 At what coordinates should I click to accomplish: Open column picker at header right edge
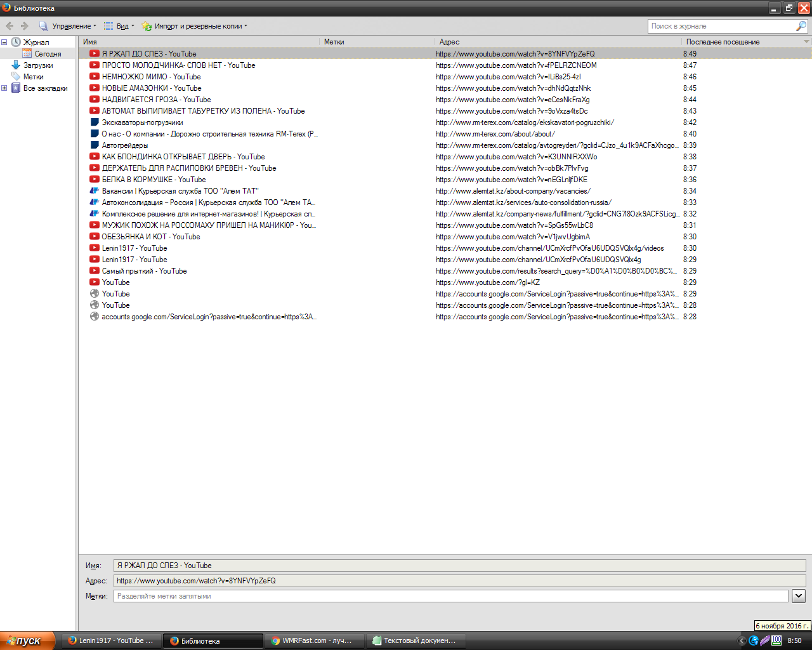point(807,42)
